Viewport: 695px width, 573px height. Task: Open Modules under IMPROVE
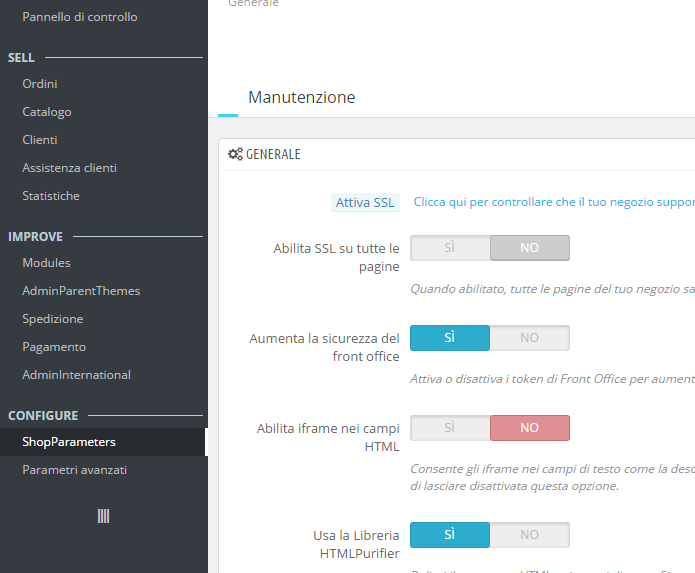(47, 263)
